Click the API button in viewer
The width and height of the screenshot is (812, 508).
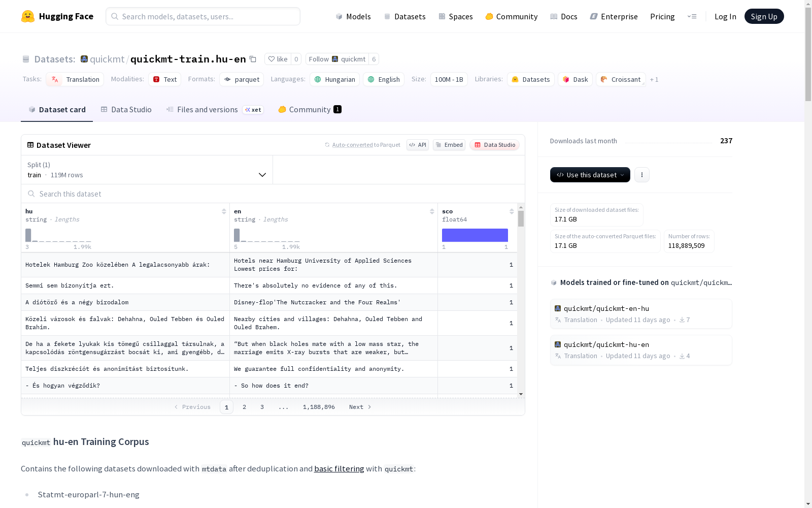(418, 145)
